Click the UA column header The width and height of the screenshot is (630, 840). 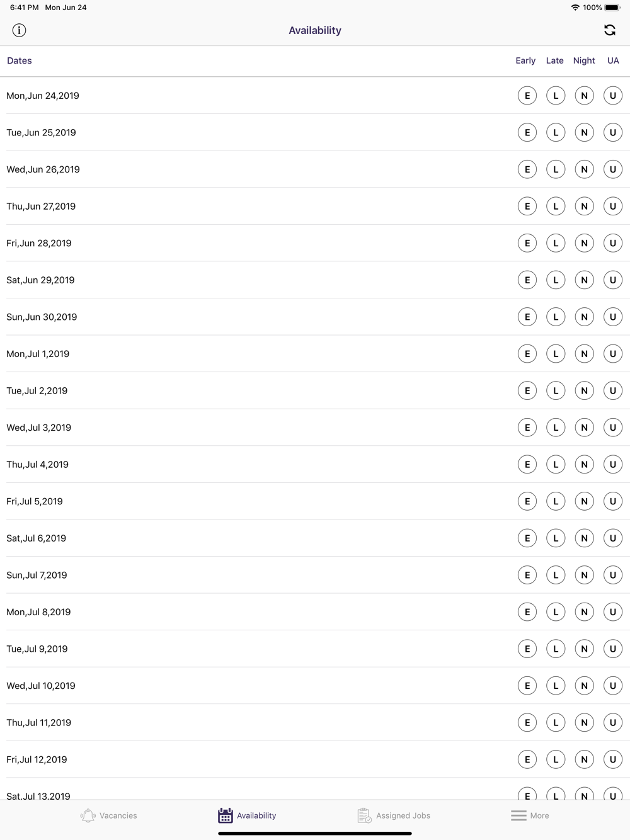(613, 61)
